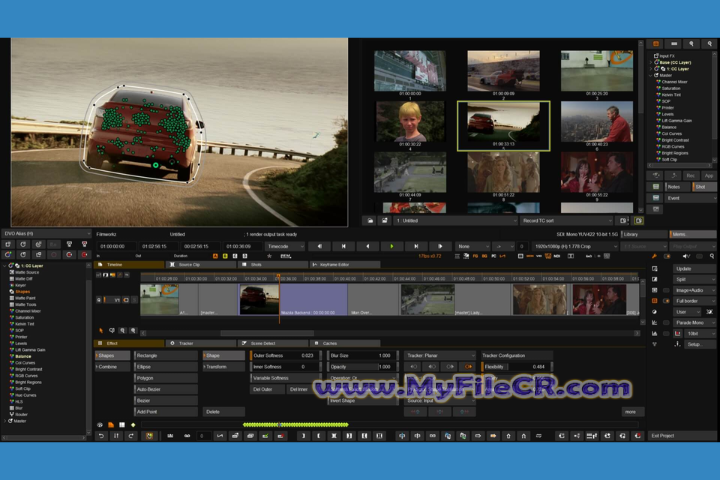Image resolution: width=720 pixels, height=480 pixels.
Task: Click the lock icon on timeline track V1
Action: click(99, 300)
